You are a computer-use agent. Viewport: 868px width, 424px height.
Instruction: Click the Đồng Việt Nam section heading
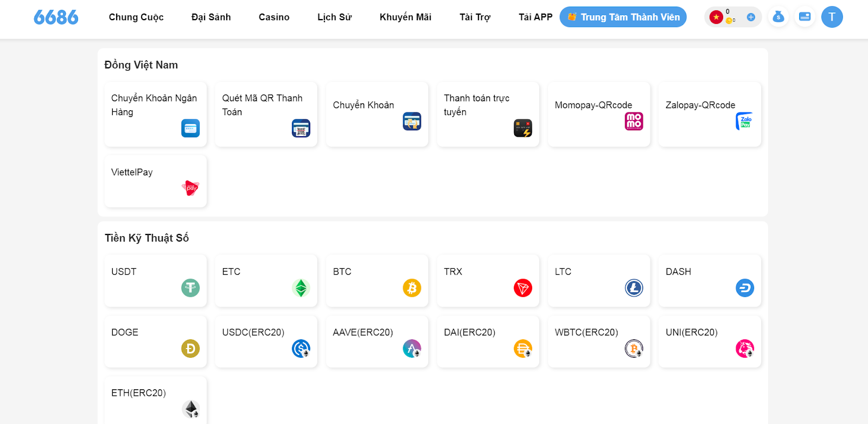pyautogui.click(x=141, y=65)
